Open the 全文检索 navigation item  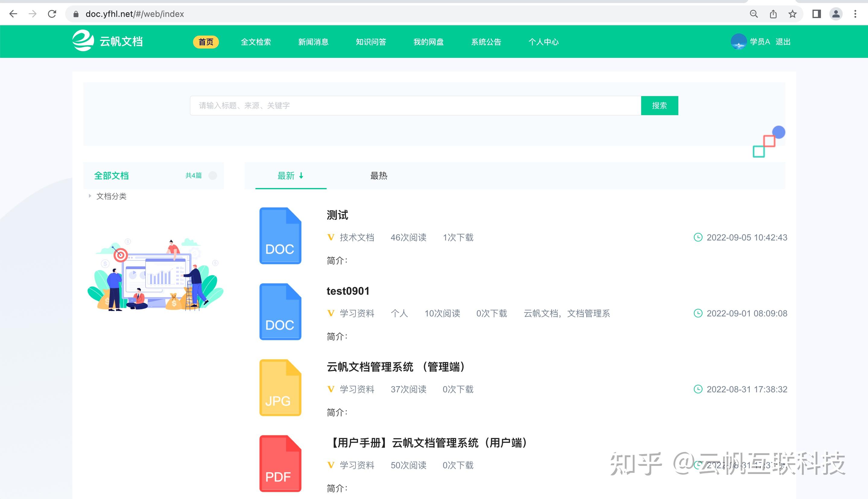click(256, 42)
